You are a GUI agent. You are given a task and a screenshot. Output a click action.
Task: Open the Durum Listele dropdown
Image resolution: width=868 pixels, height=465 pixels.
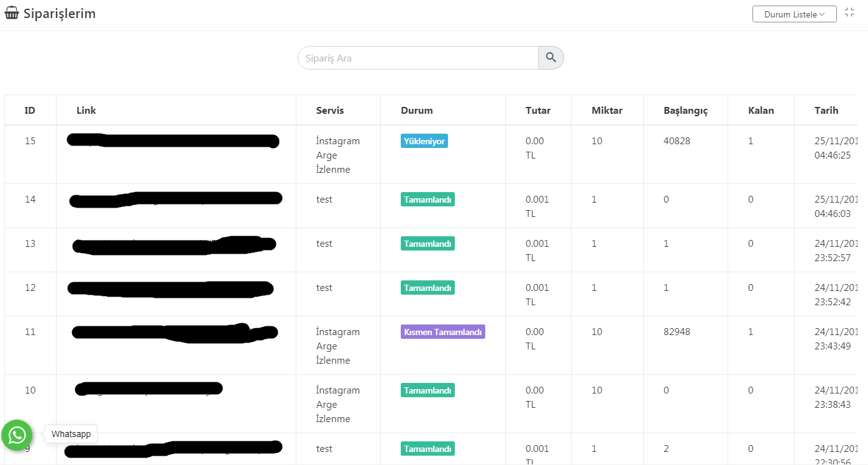point(794,14)
